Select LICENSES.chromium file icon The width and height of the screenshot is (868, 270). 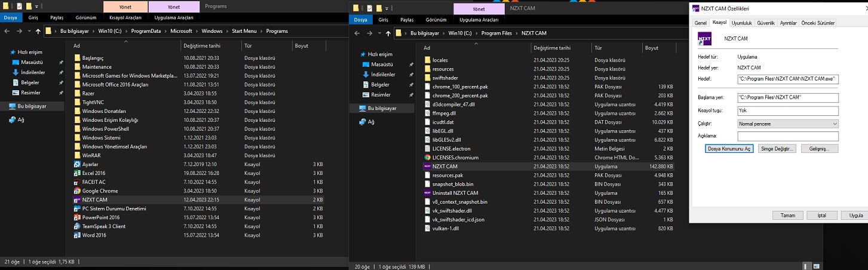(x=427, y=157)
